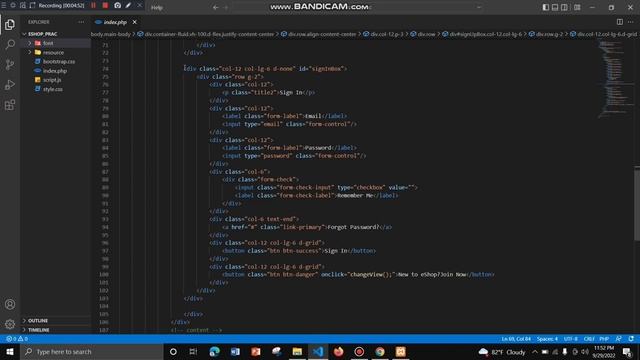Open the Manage gear icon
Screen dimensions: 640x360
(x=10, y=324)
